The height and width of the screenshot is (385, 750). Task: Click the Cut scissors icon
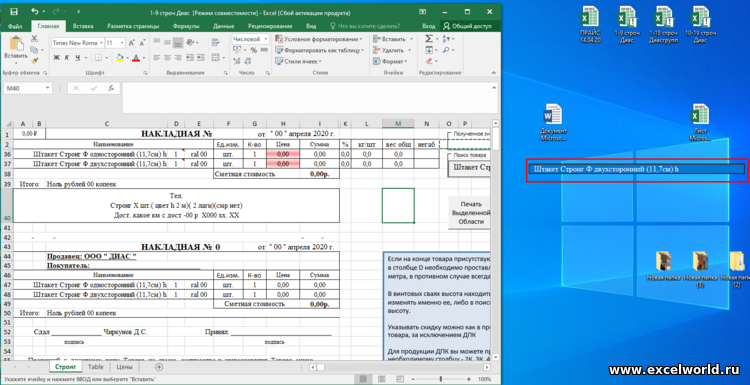point(34,39)
